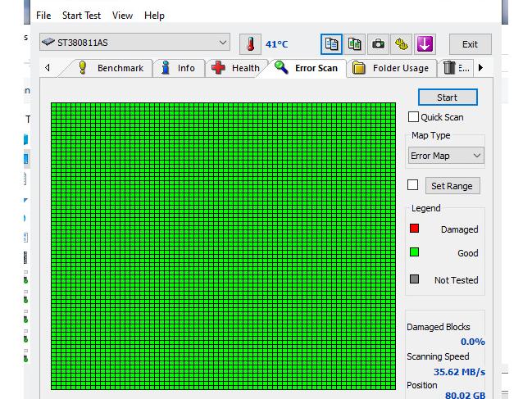The image size is (532, 399).
Task: Click the copy text to clipboard icon
Action: 331,44
